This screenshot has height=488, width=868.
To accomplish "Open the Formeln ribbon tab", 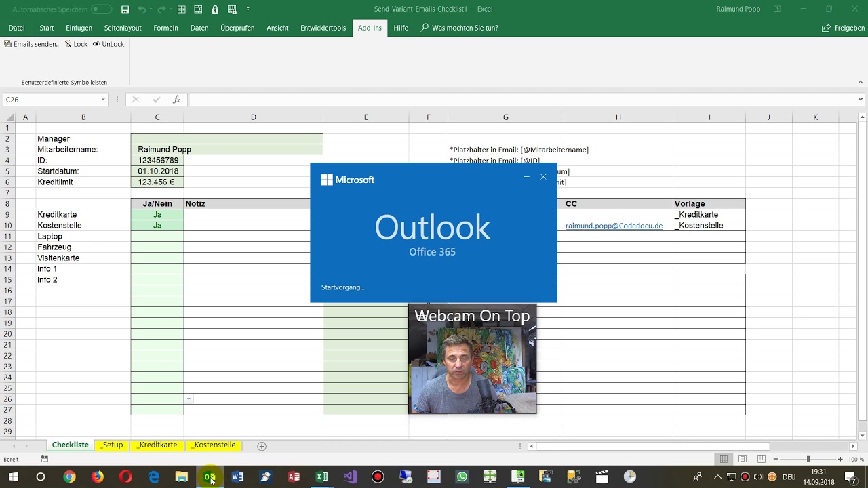I will pos(165,28).
